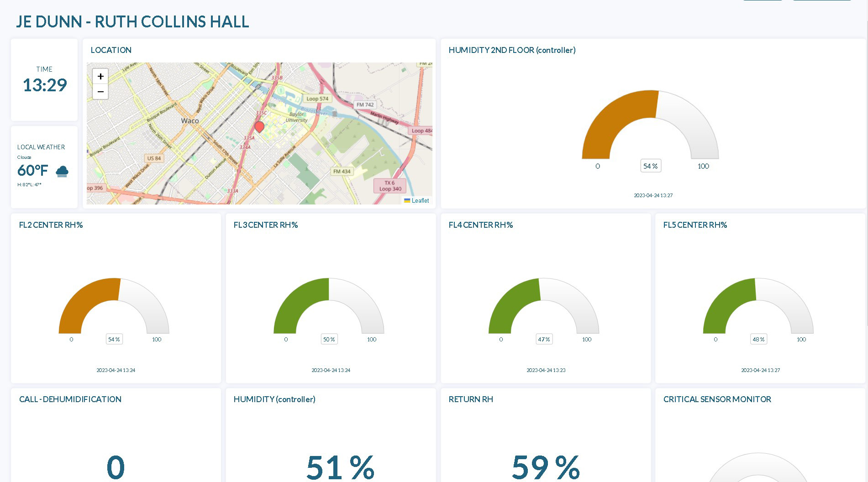Screen dimensions: 868x482
Task: Click the red location pin marker
Action: coord(259,126)
